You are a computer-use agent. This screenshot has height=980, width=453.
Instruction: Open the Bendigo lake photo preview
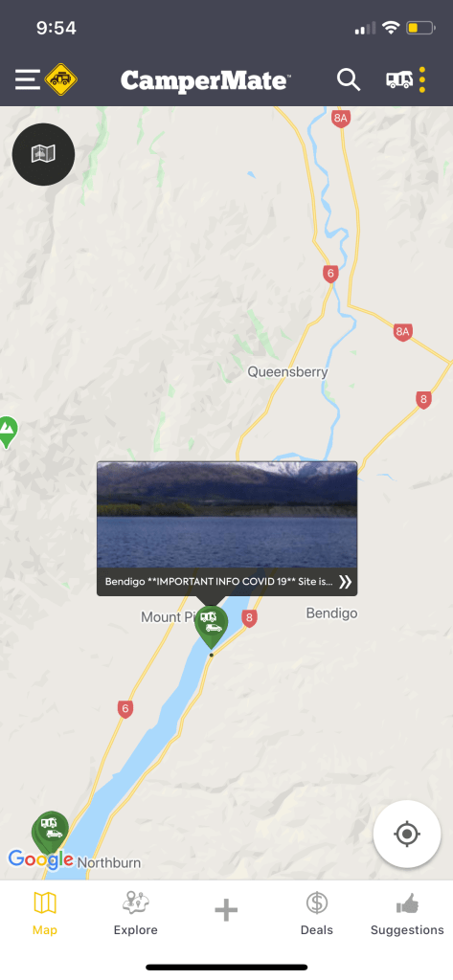227,514
